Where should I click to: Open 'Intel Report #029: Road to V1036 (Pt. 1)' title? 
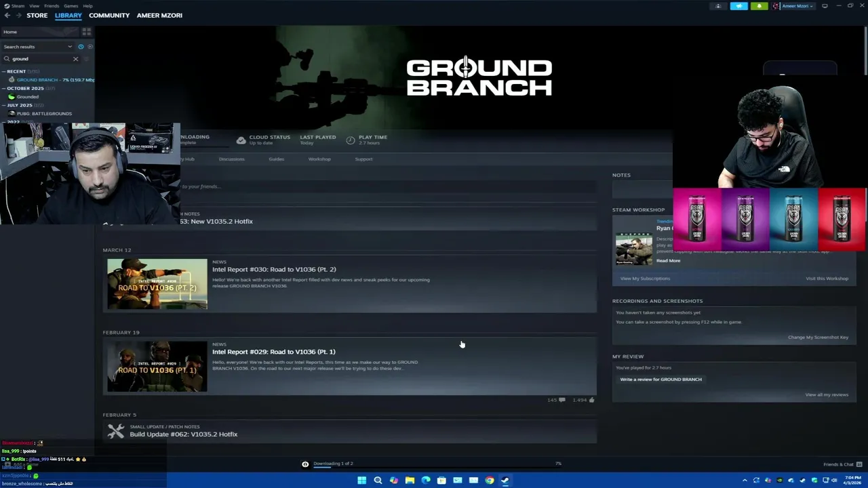(274, 352)
